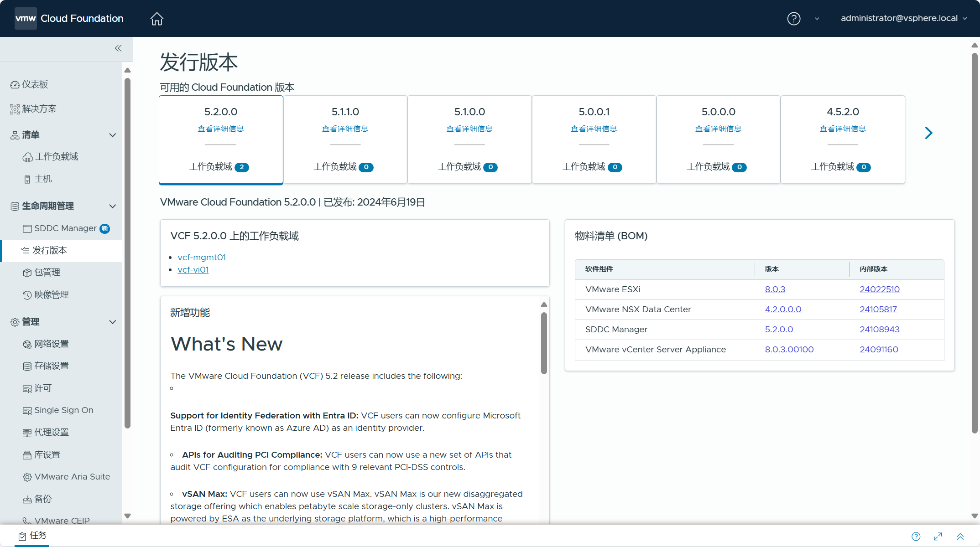Open the vcf-mgmt01 workload domain link
The image size is (980, 547).
(202, 258)
